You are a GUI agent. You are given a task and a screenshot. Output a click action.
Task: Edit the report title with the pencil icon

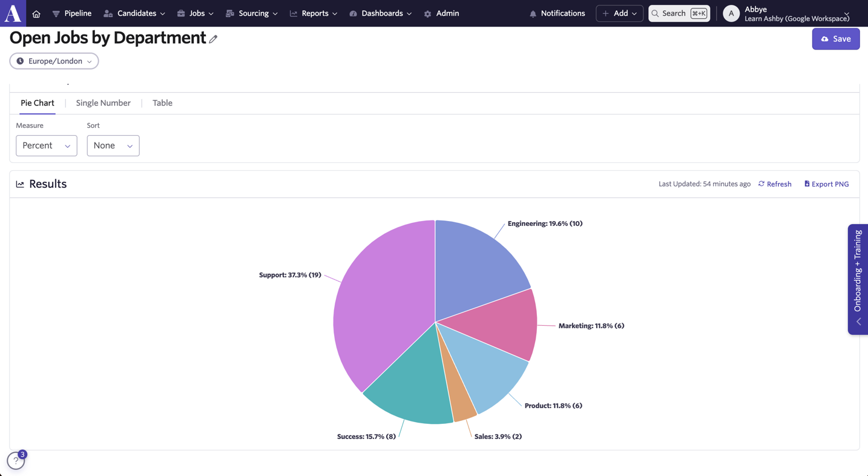[x=213, y=39]
